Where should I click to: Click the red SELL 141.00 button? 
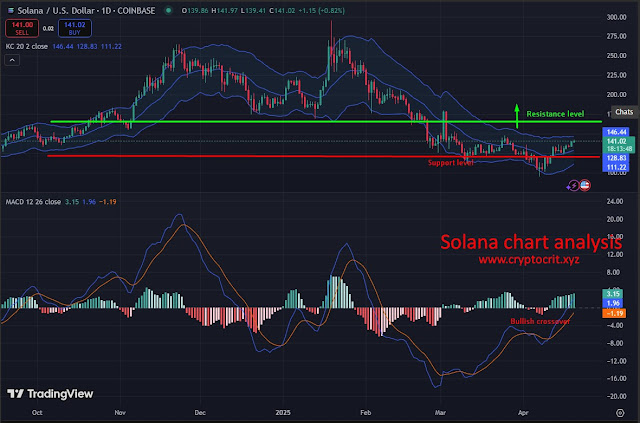coord(22,28)
